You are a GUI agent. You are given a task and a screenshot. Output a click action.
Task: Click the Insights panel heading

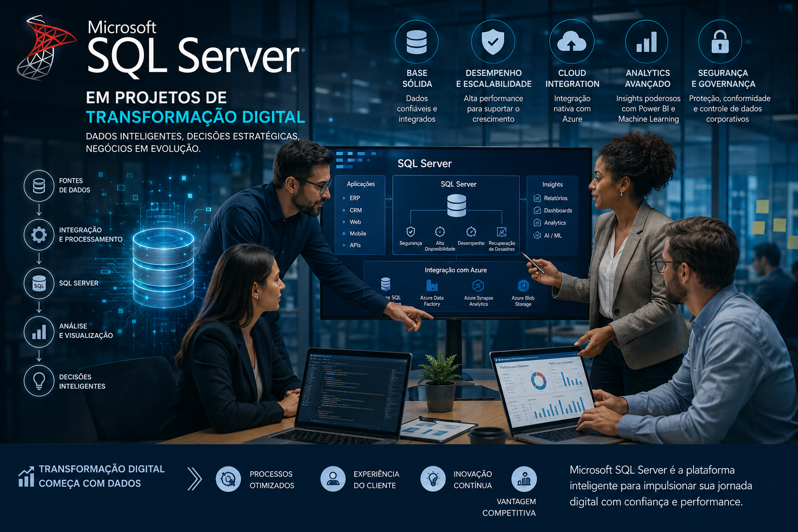[552, 184]
